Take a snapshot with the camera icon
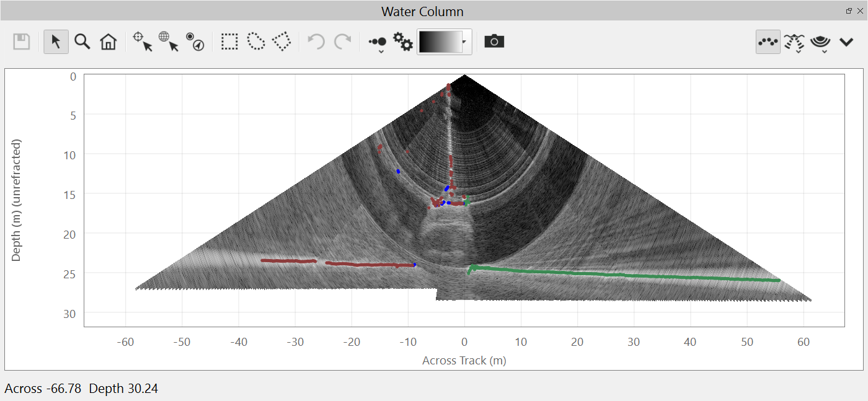This screenshot has height=401, width=868. 494,42
